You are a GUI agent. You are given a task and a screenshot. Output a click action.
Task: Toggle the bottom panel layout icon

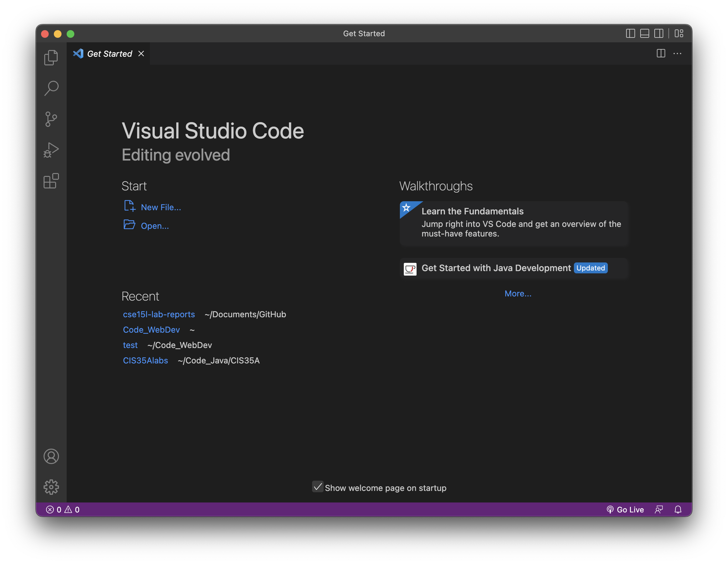(644, 33)
